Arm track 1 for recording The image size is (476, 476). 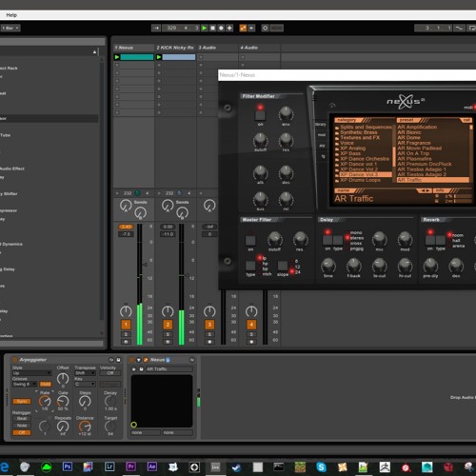pos(126,342)
